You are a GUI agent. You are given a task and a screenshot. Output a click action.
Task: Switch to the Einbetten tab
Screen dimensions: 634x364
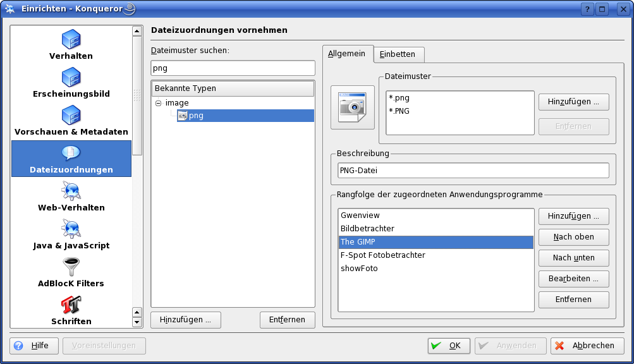(398, 54)
